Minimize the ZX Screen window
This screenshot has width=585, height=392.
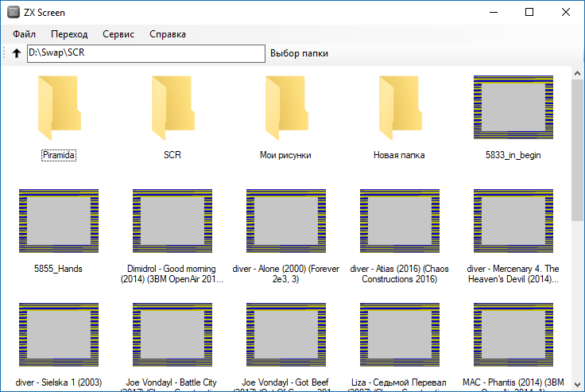[x=494, y=12]
